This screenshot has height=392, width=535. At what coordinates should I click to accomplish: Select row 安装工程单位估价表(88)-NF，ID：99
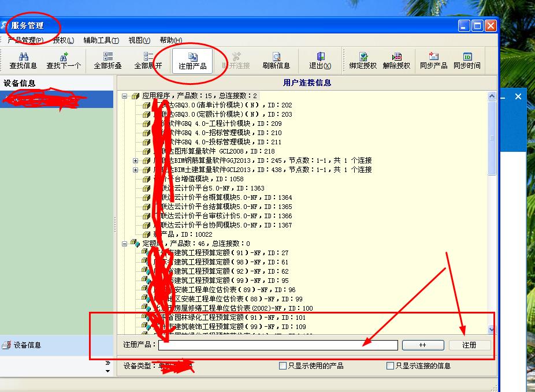(228, 299)
